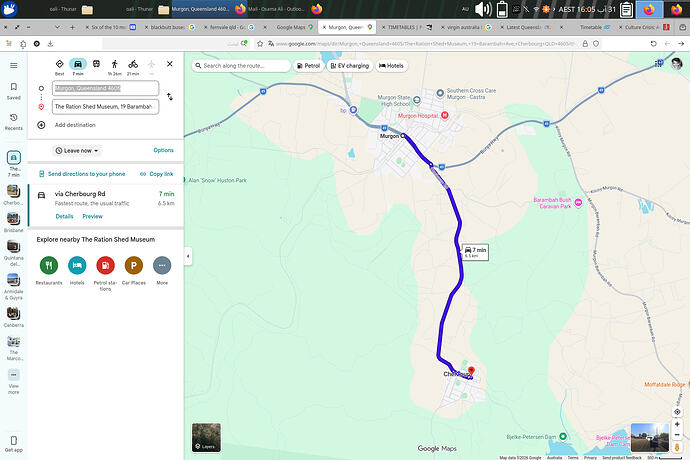
Task: Preview the route
Action: tap(92, 216)
